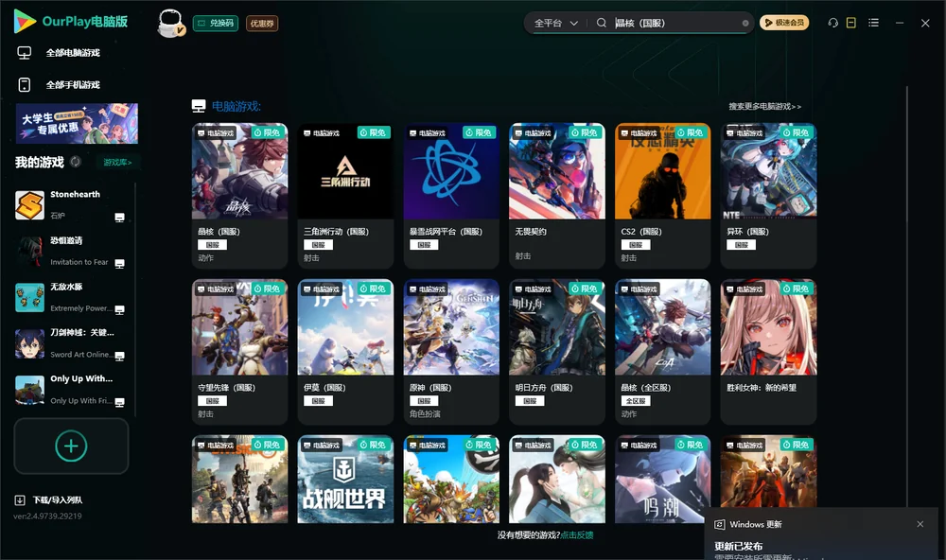Open CS2 (国服) game card

pyautogui.click(x=662, y=196)
